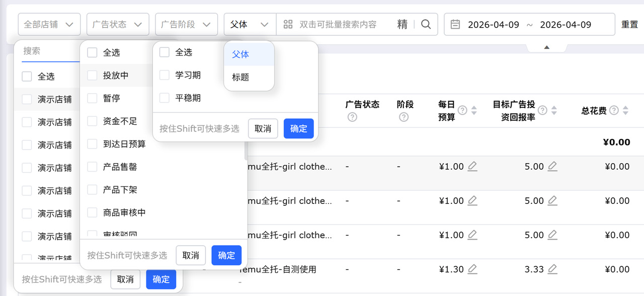Click 重置 to reset filters

[x=629, y=24]
